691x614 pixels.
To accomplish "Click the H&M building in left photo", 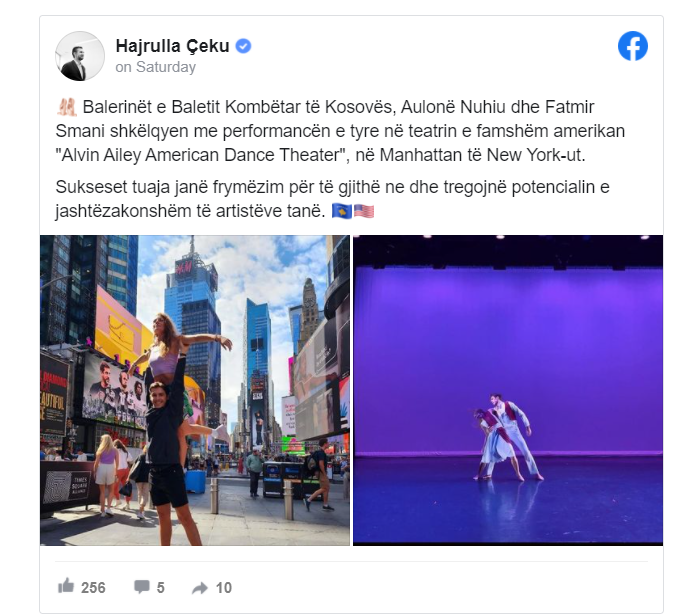I will (192, 309).
